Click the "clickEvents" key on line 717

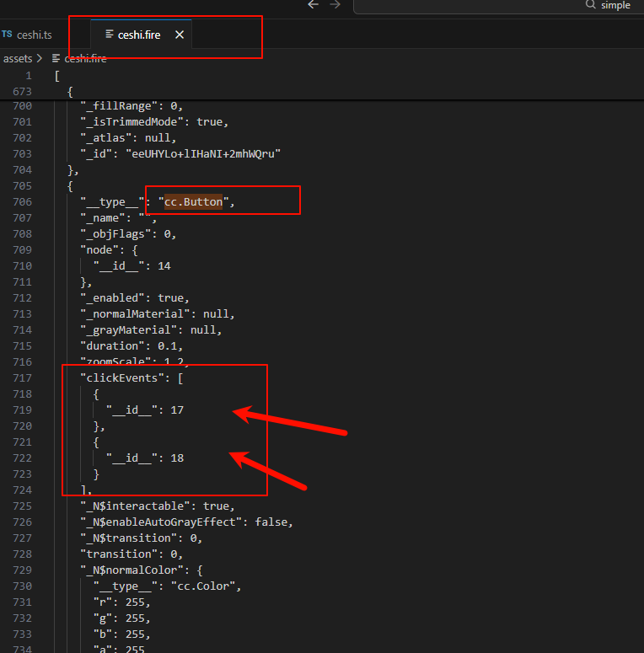[119, 377]
